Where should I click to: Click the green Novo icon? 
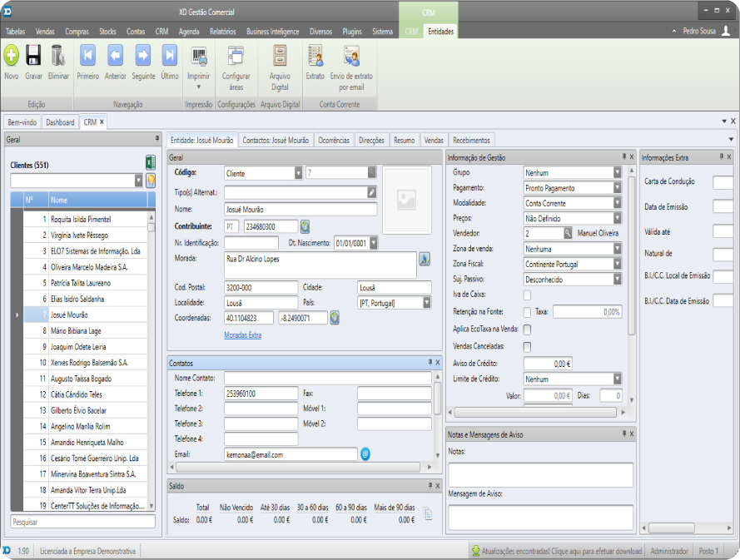click(x=11, y=57)
